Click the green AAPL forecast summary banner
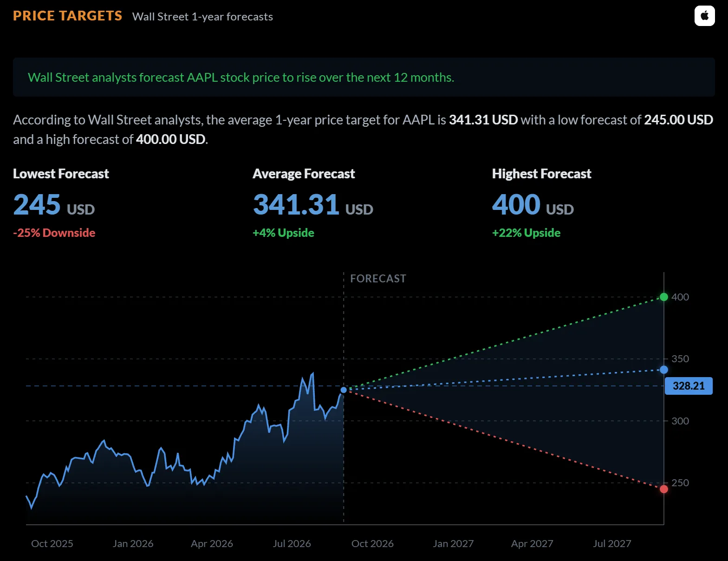 point(364,77)
